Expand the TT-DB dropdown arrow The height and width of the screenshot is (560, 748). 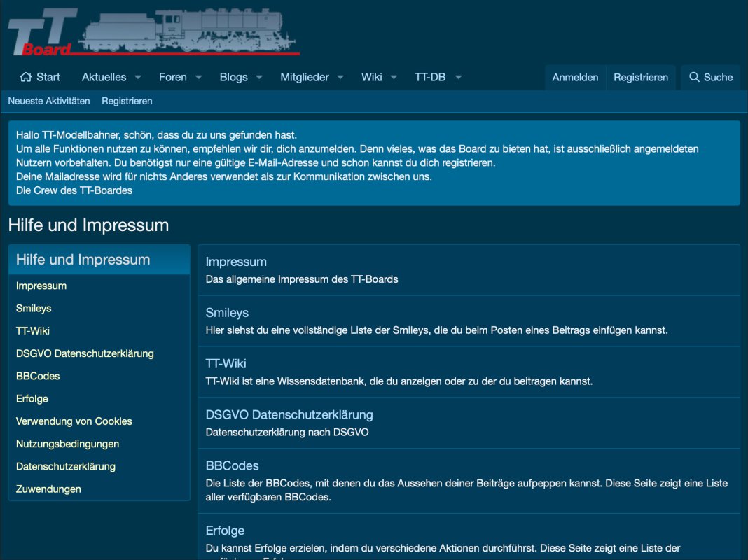(x=458, y=77)
